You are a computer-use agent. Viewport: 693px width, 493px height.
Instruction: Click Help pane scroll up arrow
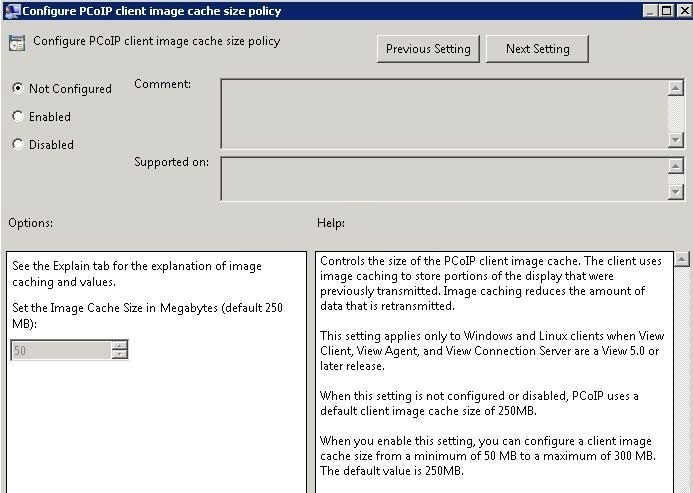(x=682, y=259)
